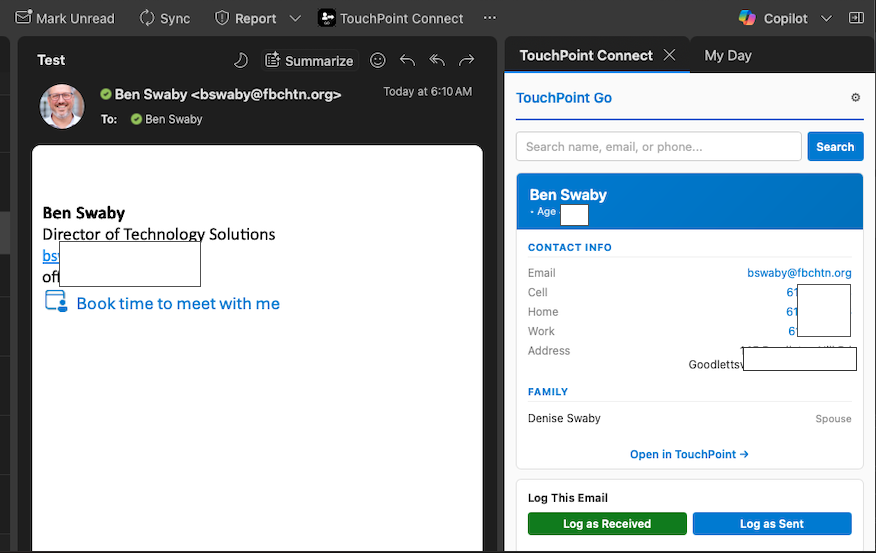Click the Copilot button
The image size is (876, 553).
pyautogui.click(x=773, y=18)
